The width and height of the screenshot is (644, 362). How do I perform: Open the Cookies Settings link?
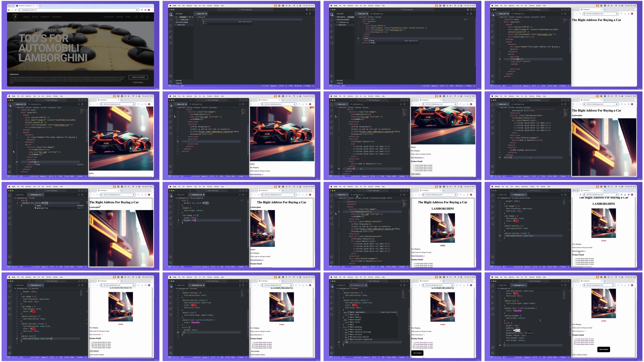click(138, 82)
